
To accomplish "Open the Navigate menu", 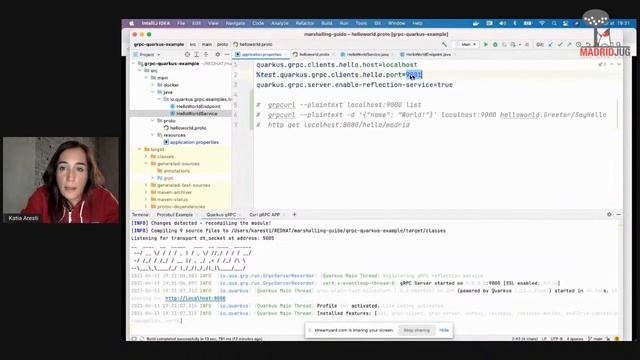I will point(236,23).
